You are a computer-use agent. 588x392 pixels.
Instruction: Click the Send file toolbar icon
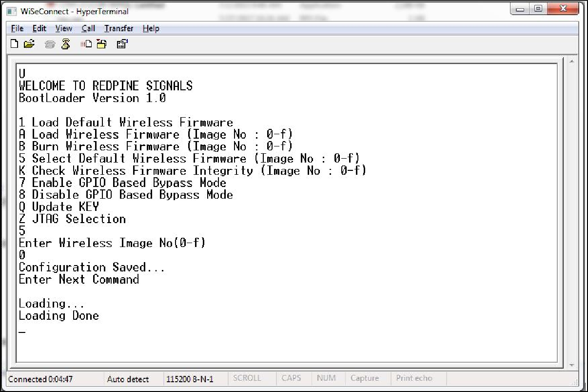tap(86, 44)
